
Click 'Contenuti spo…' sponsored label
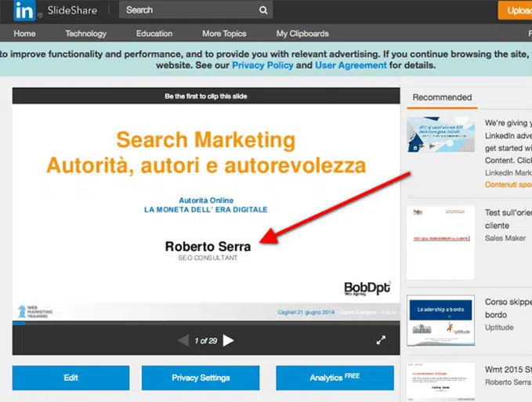point(508,185)
